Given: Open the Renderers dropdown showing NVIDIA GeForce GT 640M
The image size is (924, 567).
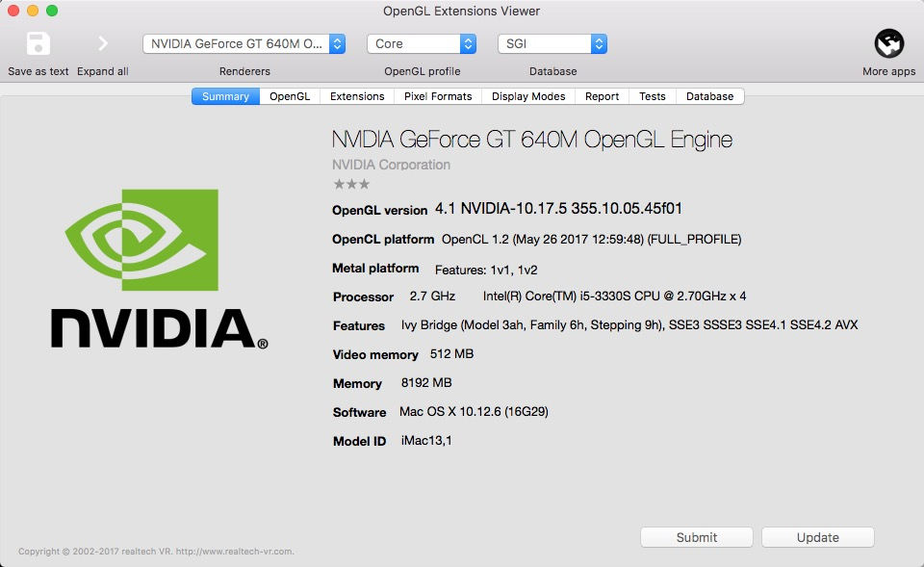Looking at the screenshot, I should pyautogui.click(x=244, y=43).
